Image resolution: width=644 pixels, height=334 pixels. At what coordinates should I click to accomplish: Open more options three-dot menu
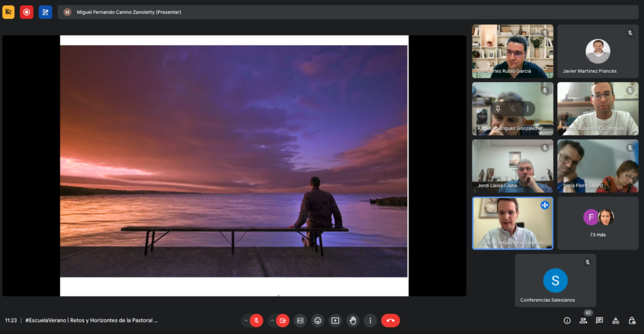tap(370, 320)
